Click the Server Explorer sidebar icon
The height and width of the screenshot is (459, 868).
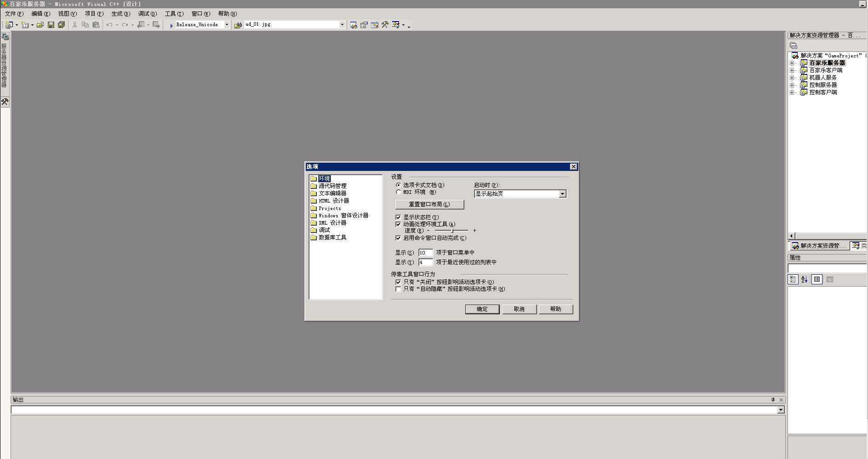[5, 37]
